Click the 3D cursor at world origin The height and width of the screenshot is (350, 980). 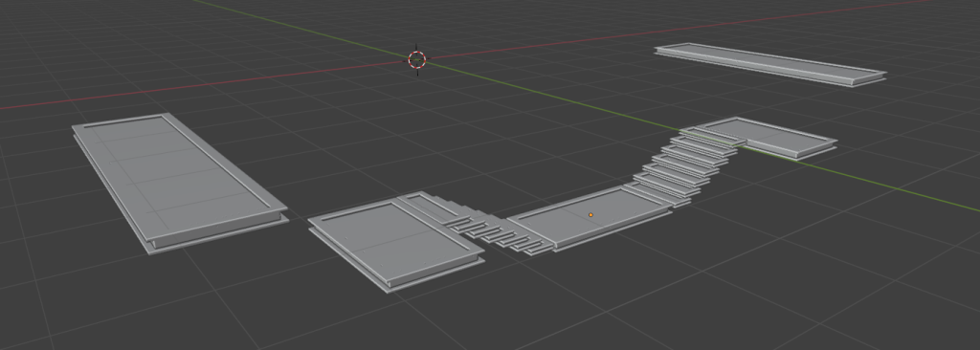tap(417, 60)
